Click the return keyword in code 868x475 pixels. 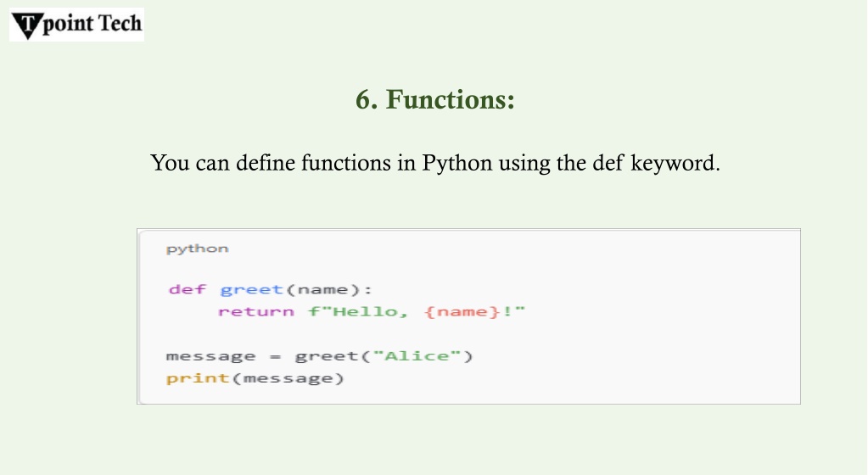[255, 311]
